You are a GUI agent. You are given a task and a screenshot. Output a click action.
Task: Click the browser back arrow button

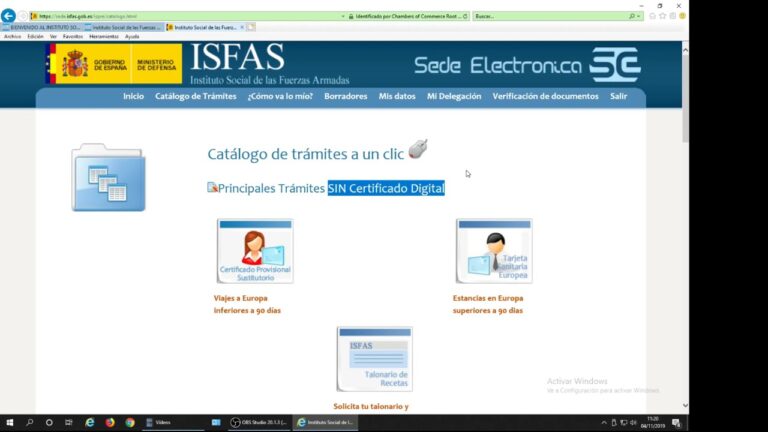point(8,16)
